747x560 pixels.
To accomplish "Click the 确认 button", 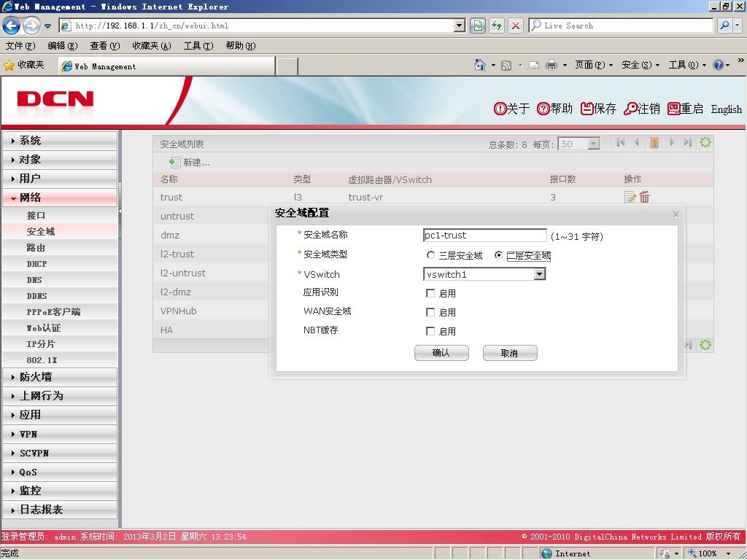I will [x=441, y=353].
